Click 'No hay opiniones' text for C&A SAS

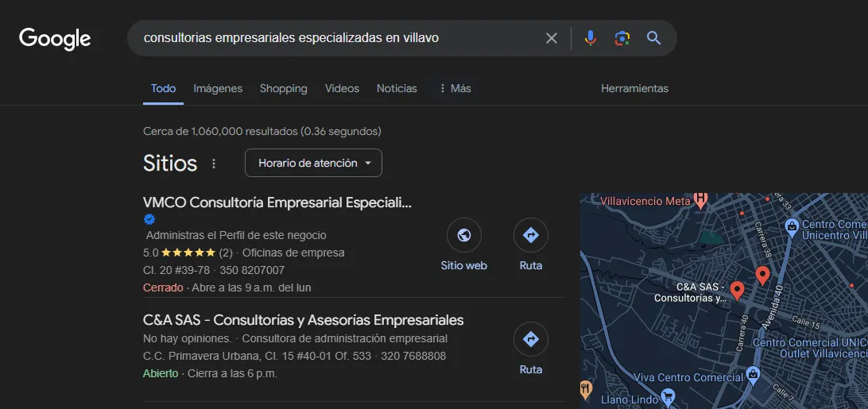(x=187, y=338)
